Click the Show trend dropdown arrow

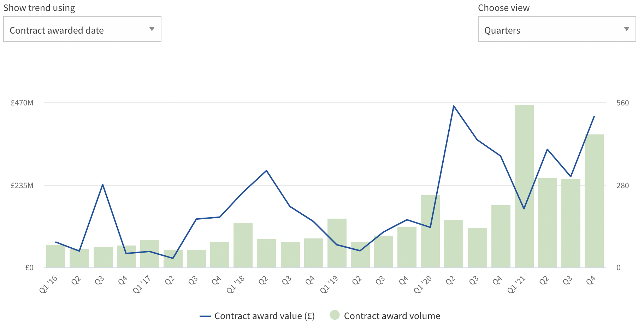pyautogui.click(x=152, y=29)
